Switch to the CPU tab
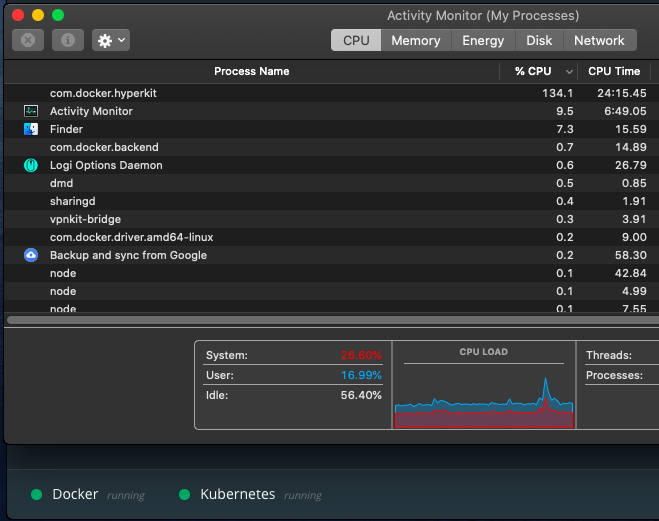 (356, 40)
